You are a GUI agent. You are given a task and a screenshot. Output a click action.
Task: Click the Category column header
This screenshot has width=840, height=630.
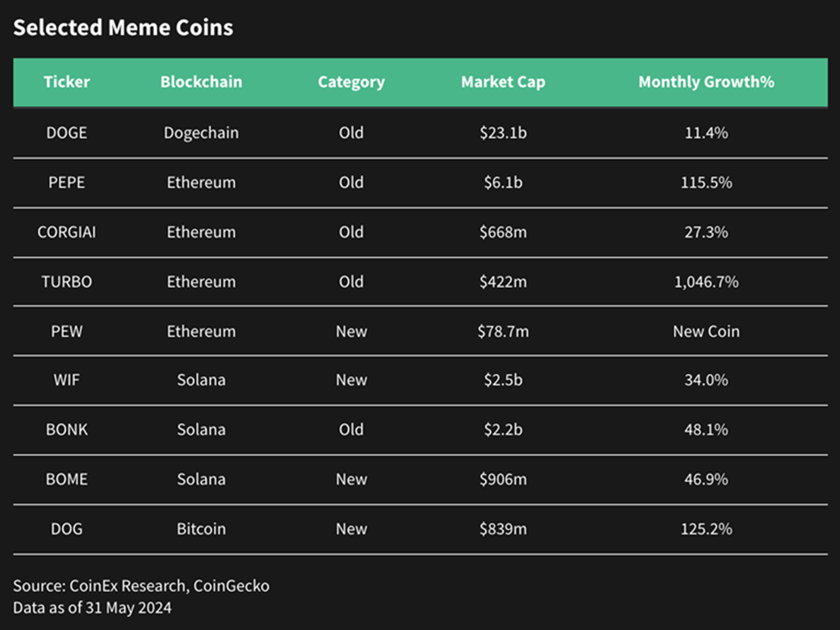coord(351,83)
